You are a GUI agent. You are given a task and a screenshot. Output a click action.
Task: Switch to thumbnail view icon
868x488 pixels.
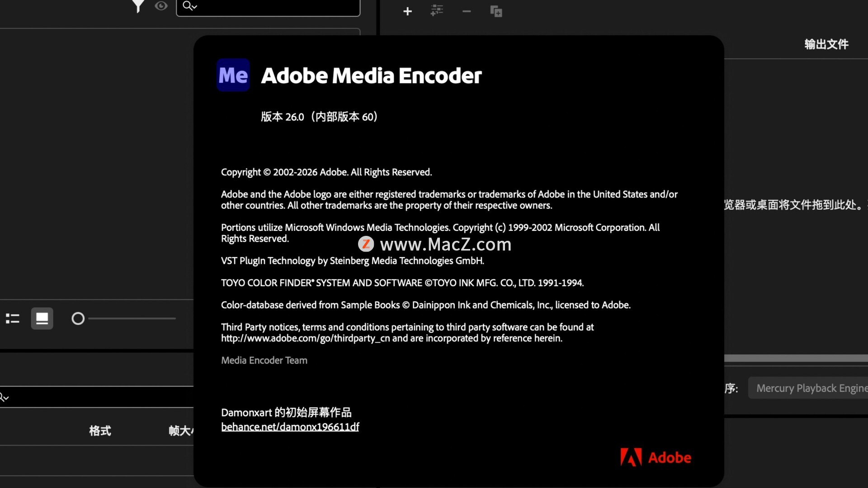click(42, 319)
